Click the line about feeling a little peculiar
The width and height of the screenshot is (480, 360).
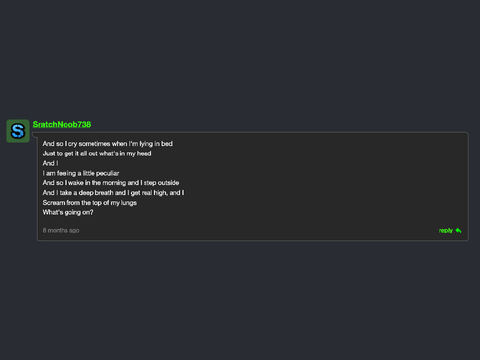tap(81, 173)
